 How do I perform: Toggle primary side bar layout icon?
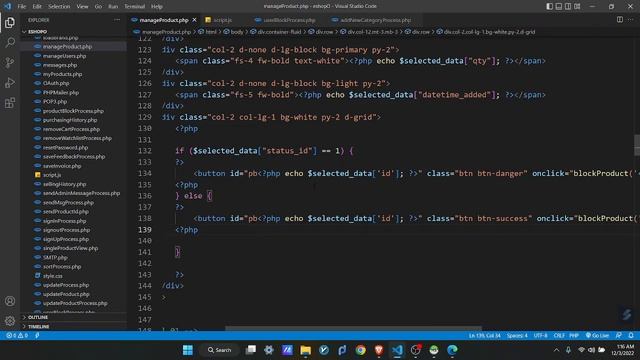549,6
